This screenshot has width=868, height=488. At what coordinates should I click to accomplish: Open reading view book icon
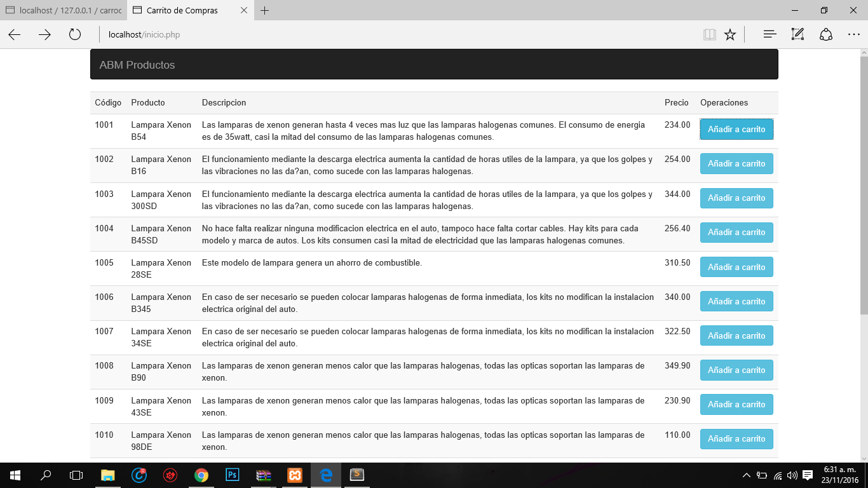pyautogui.click(x=710, y=35)
